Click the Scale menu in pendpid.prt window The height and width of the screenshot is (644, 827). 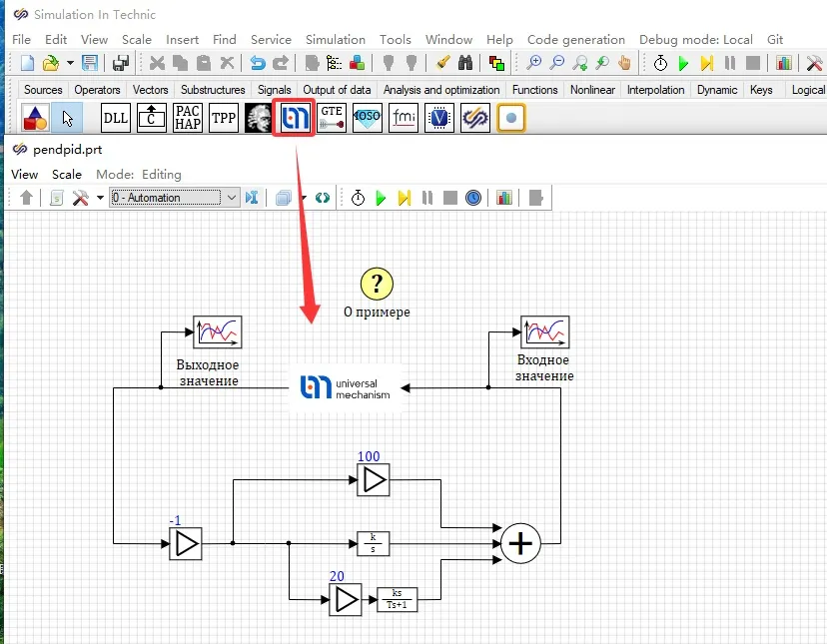point(67,174)
